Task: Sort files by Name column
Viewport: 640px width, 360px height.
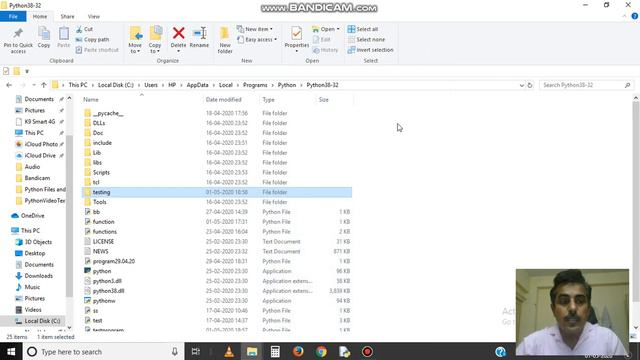Action: (91, 100)
